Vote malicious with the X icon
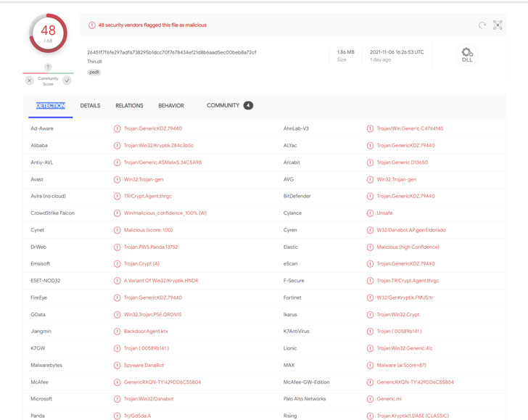Screen dimensions: 528x420 point(30,81)
